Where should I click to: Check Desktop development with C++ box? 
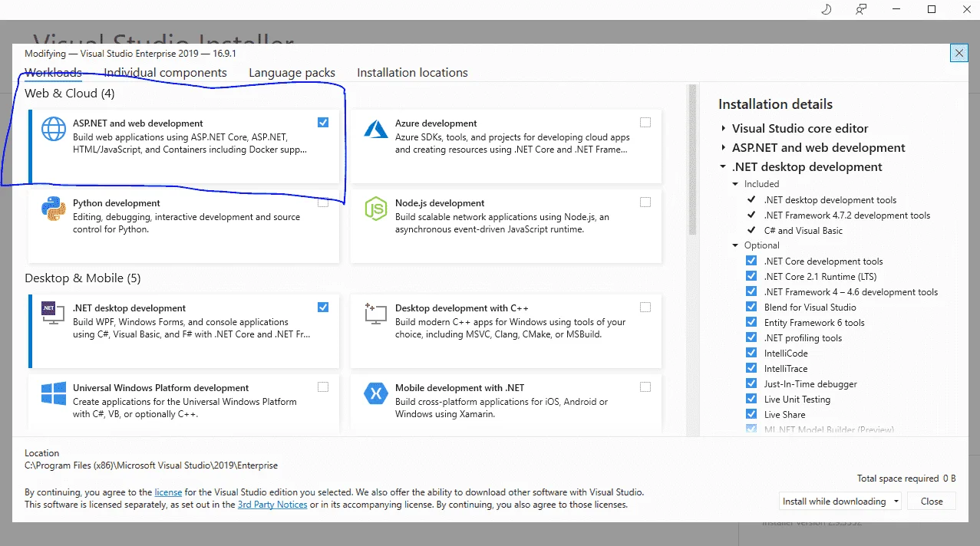(x=645, y=307)
